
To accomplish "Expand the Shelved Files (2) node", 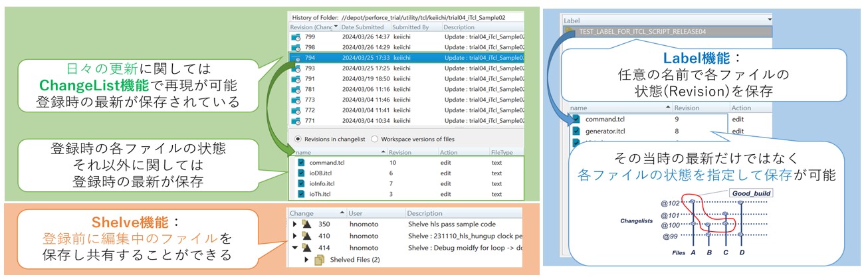I will pyautogui.click(x=307, y=260).
